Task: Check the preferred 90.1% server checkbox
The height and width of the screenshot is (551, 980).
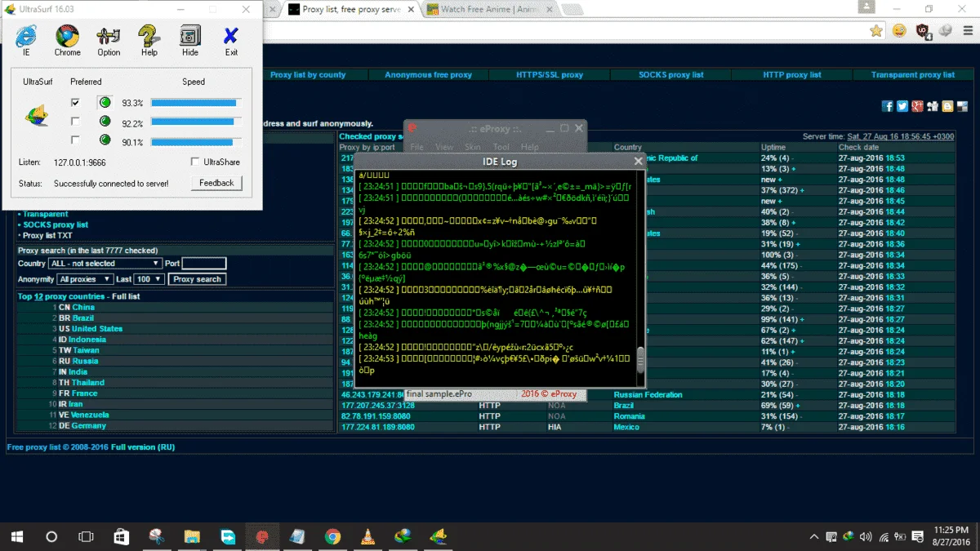Action: (x=75, y=140)
